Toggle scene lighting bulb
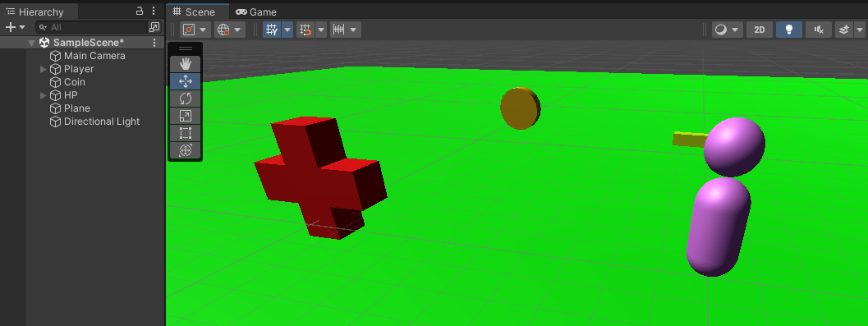 tap(789, 30)
